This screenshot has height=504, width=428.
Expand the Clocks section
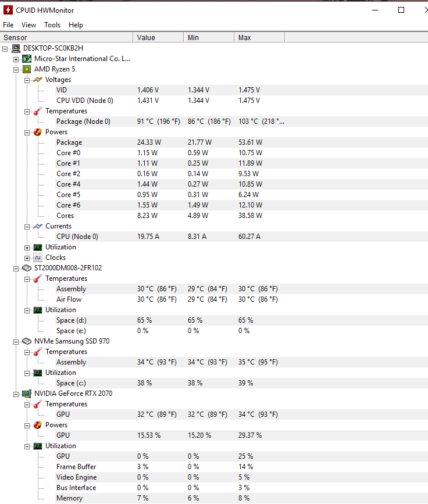point(27,258)
